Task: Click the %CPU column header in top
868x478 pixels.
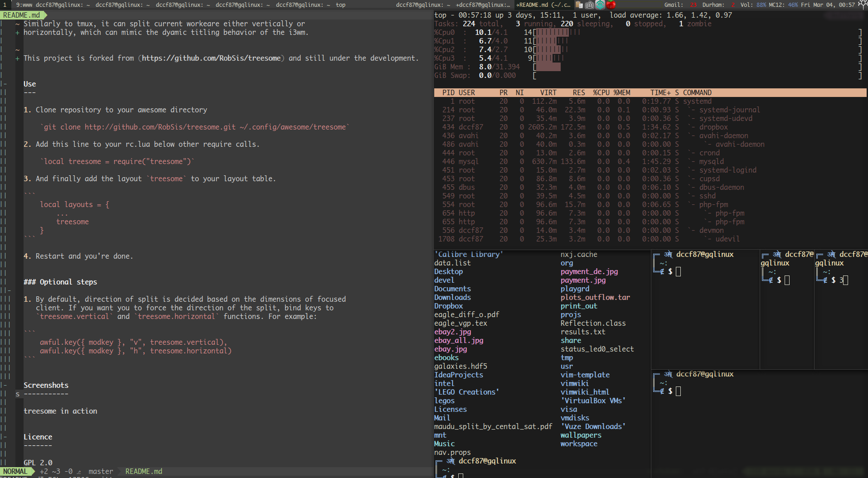Action: tap(601, 92)
